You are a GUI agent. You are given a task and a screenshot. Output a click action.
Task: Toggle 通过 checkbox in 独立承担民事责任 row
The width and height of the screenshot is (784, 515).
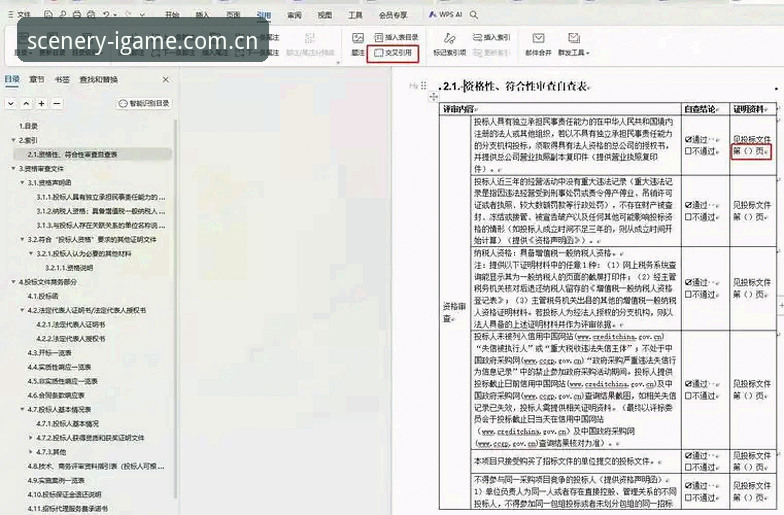click(x=688, y=140)
